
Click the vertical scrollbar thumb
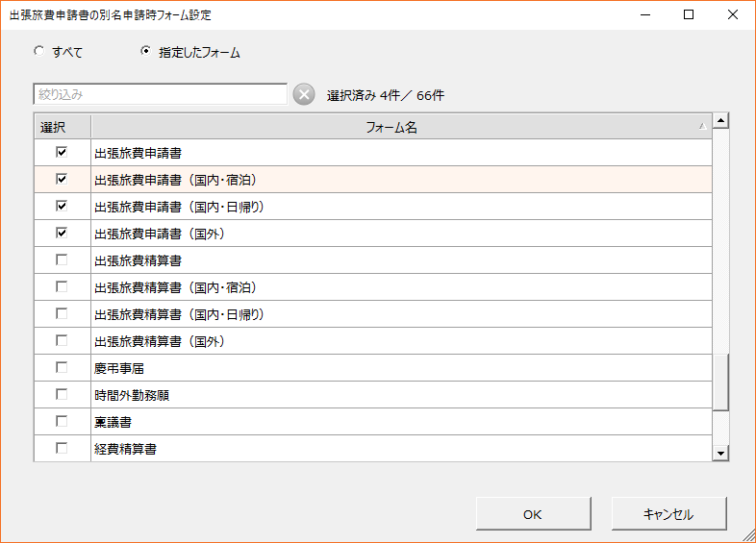click(x=720, y=383)
